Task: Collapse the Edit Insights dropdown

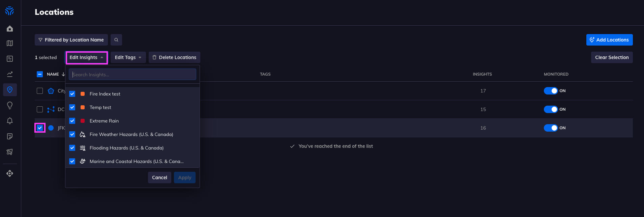Action: [x=87, y=57]
